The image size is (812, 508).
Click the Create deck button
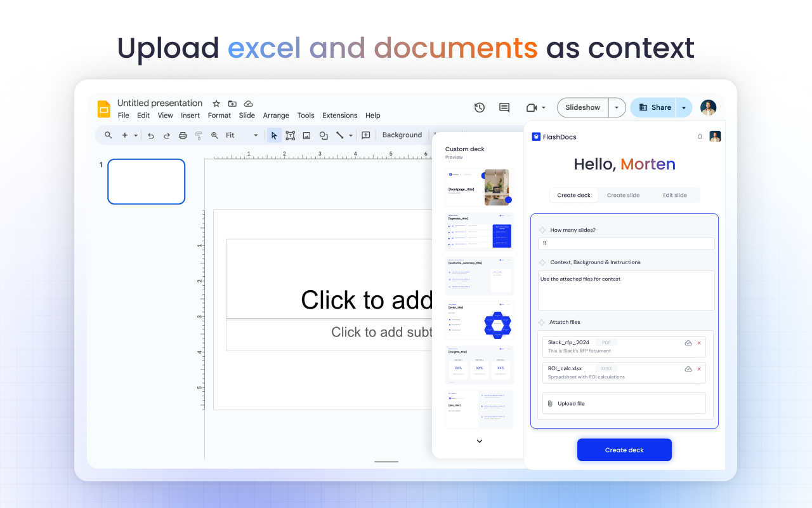tap(624, 450)
